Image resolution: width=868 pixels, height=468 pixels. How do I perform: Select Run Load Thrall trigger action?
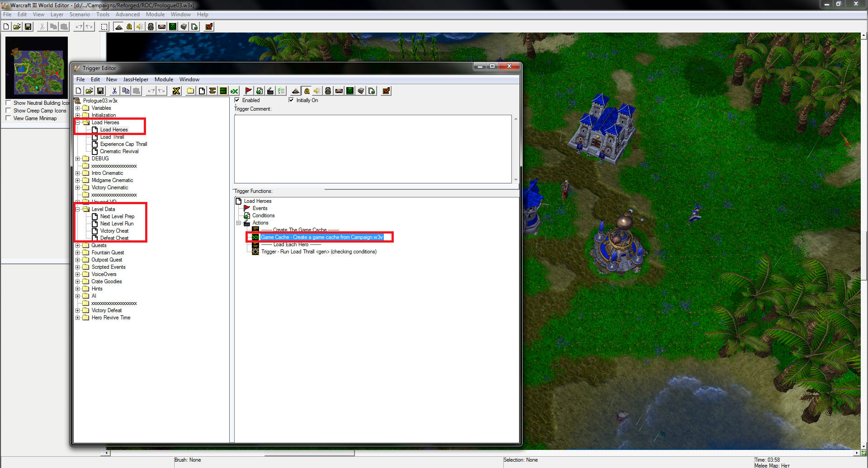click(x=319, y=252)
